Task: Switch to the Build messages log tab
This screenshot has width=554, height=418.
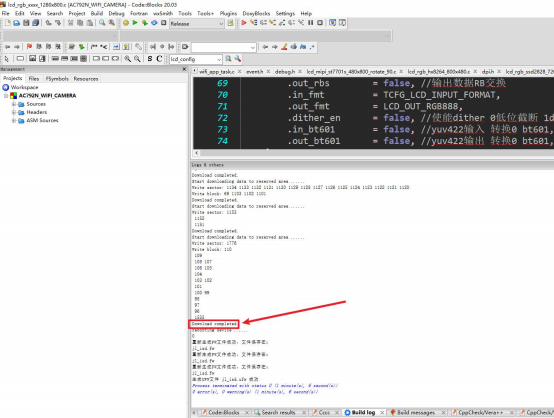Action: coord(416,412)
